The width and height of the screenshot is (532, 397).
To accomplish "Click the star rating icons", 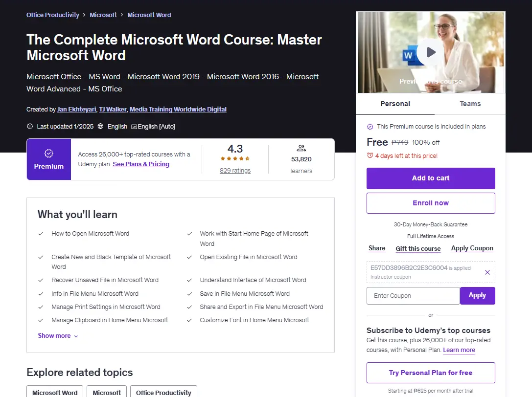I will [x=235, y=158].
